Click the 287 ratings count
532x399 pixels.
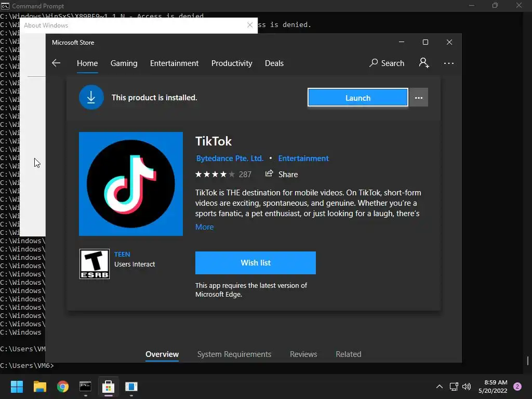(x=245, y=175)
